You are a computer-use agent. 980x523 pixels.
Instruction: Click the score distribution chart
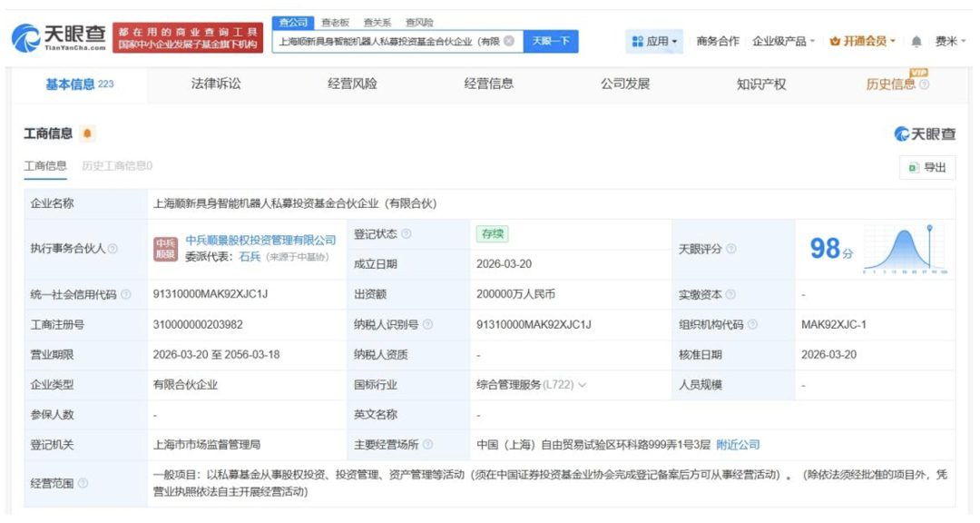point(905,249)
